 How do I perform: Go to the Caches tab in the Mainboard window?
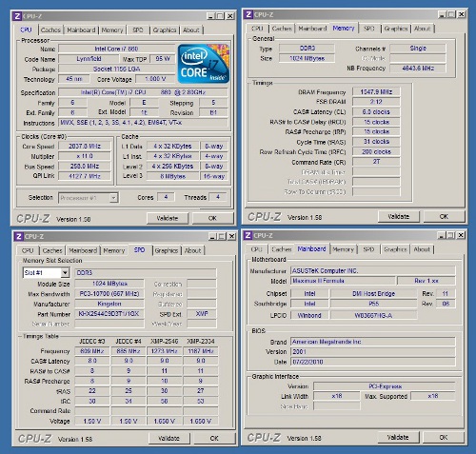[282, 249]
